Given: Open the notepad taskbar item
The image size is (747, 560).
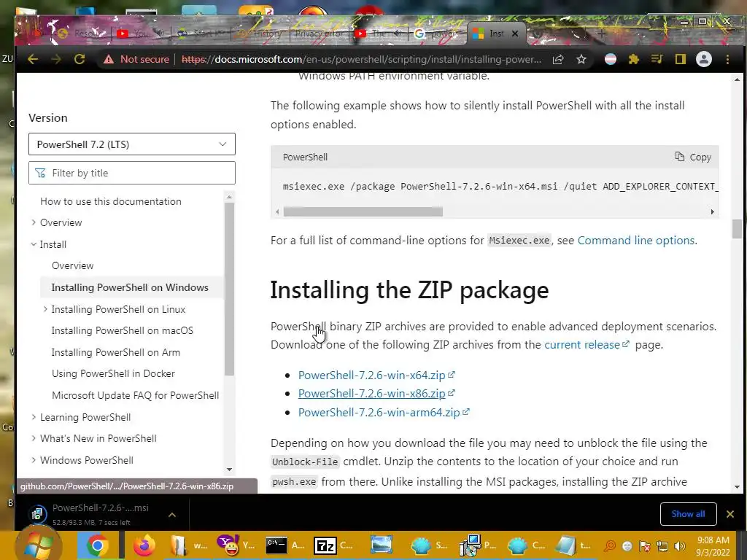Looking at the screenshot, I should pyautogui.click(x=573, y=545).
